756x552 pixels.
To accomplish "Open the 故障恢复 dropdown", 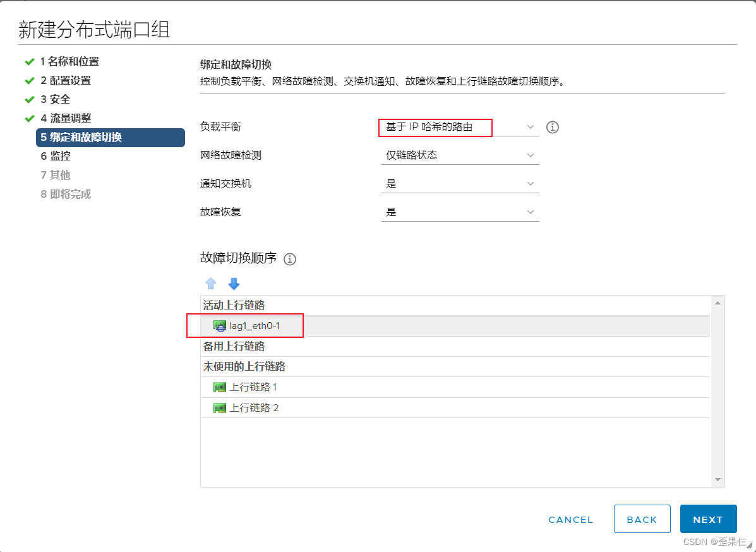I will coord(460,212).
